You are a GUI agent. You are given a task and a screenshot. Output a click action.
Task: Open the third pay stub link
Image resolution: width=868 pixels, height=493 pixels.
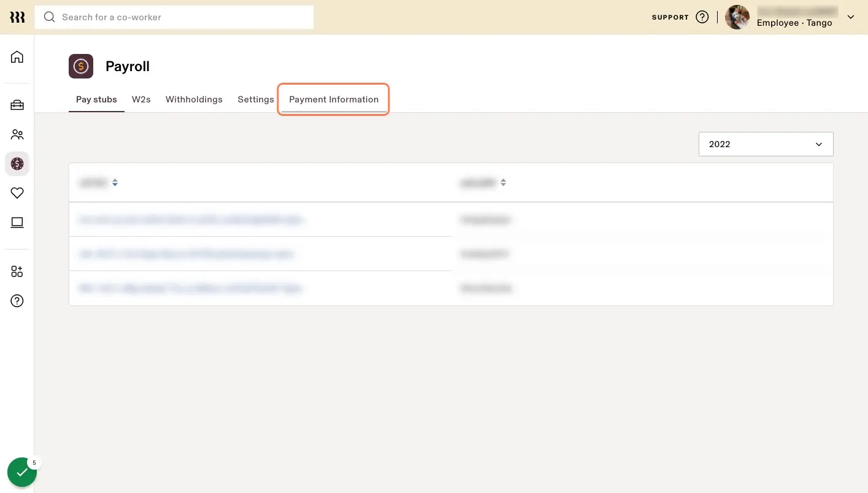tap(190, 288)
